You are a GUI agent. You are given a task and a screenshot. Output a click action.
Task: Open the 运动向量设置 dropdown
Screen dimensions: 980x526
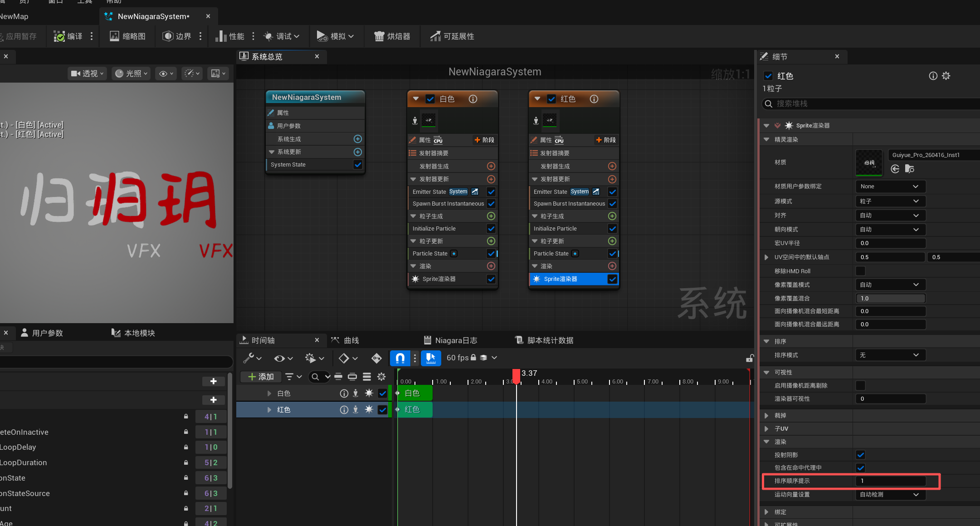coord(890,495)
